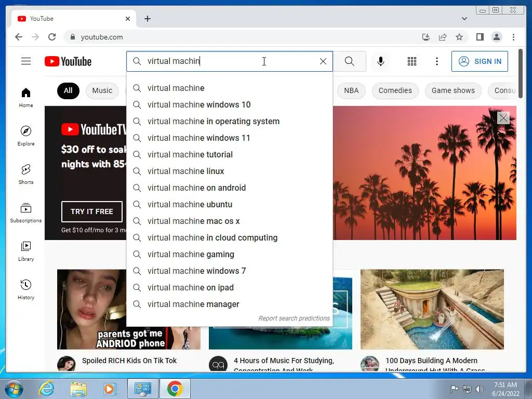
Task: Open the Chrome profile avatar
Action: (x=496, y=37)
